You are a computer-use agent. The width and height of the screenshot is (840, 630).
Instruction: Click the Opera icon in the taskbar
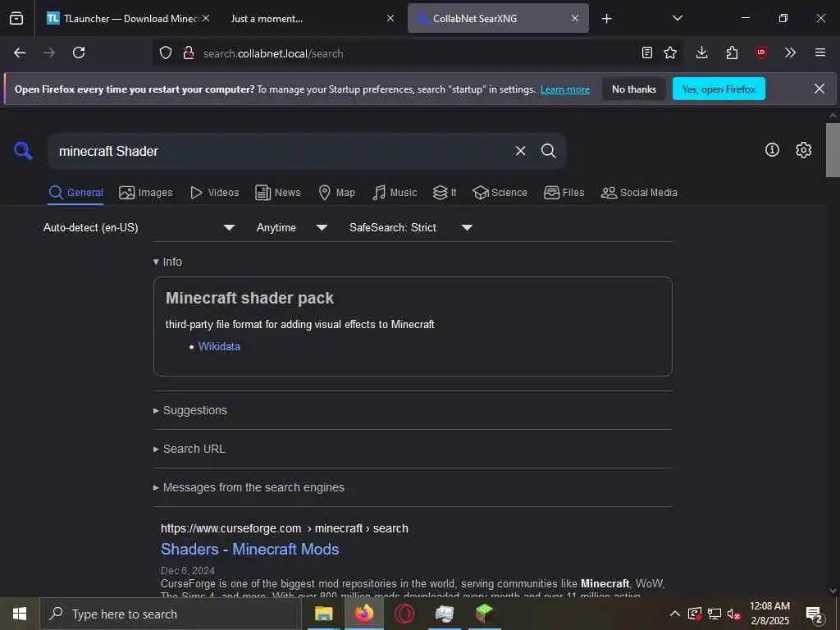pyautogui.click(x=404, y=614)
